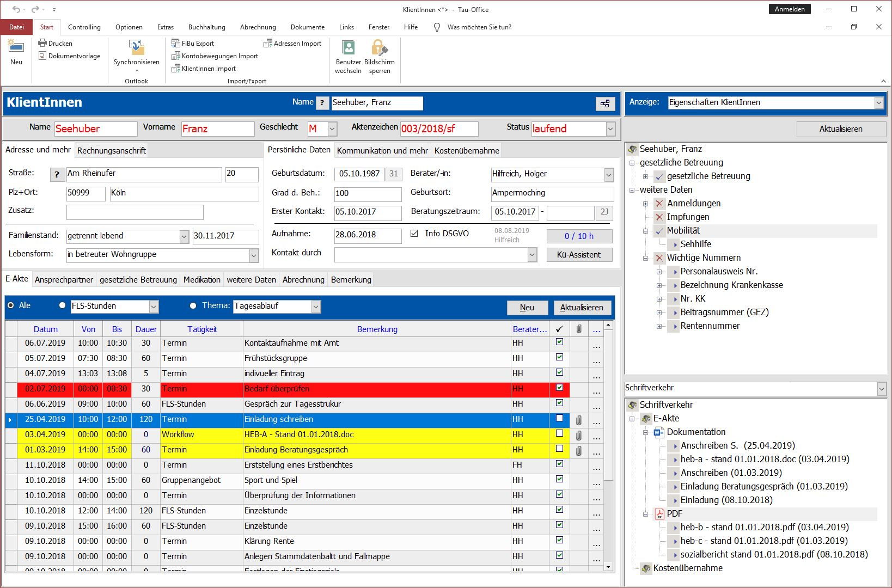This screenshot has height=588, width=892.
Task: Click the FiBu Export icon
Action: tap(176, 44)
